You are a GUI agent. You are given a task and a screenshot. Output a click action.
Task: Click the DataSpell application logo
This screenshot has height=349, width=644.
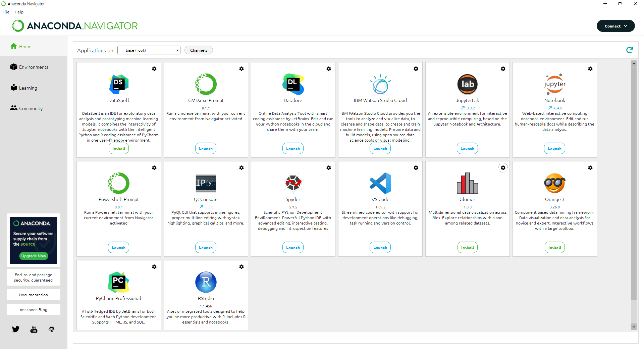[x=119, y=84]
